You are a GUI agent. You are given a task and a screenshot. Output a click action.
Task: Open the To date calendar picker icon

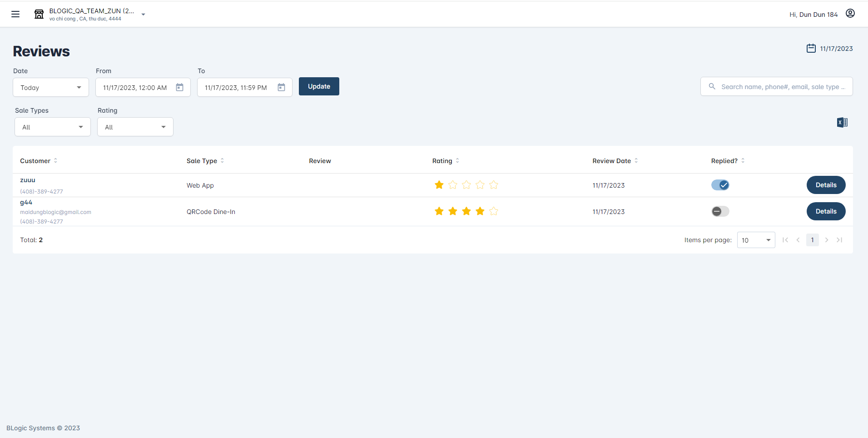pyautogui.click(x=282, y=87)
